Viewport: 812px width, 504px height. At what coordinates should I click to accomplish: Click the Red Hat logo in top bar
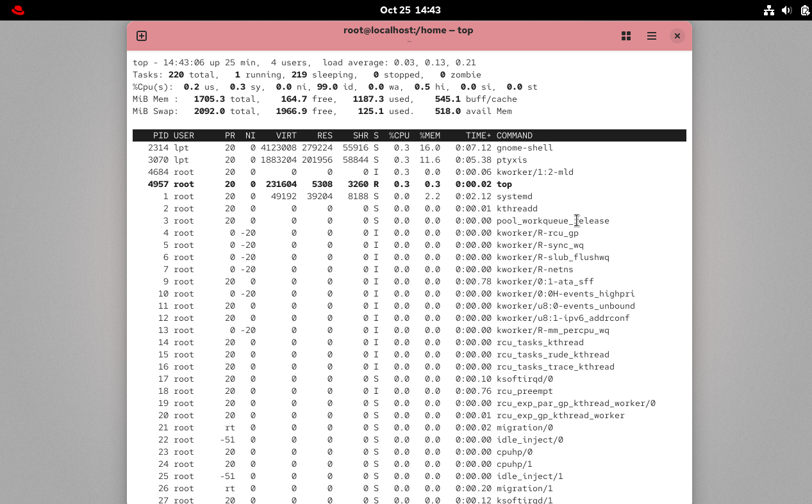(x=18, y=10)
